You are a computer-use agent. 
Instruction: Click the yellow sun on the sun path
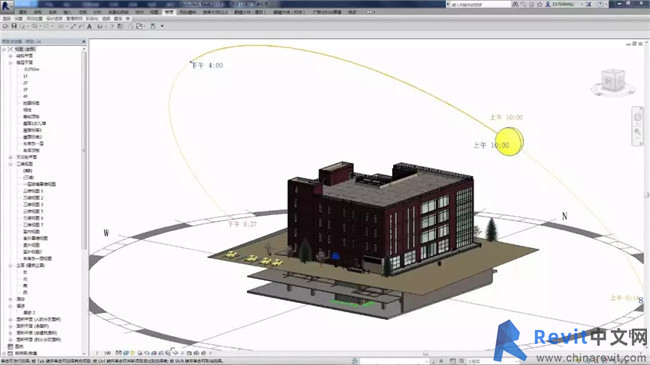[509, 141]
